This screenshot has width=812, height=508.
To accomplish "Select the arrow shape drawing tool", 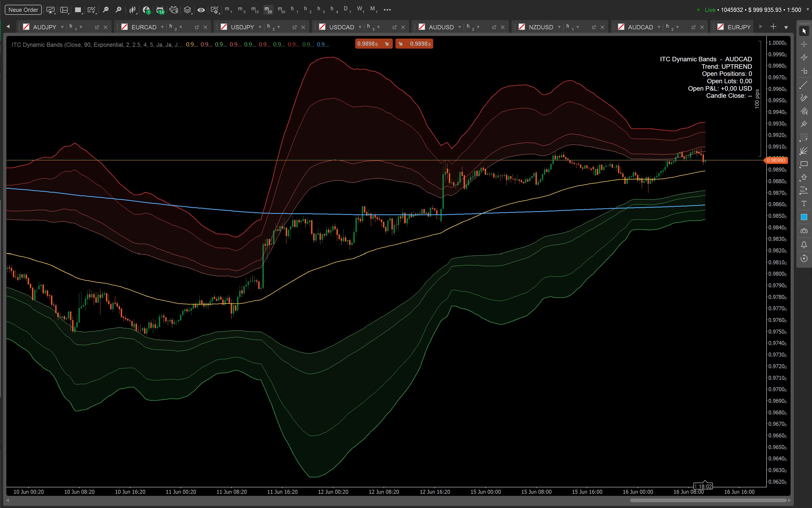I will tap(804, 177).
